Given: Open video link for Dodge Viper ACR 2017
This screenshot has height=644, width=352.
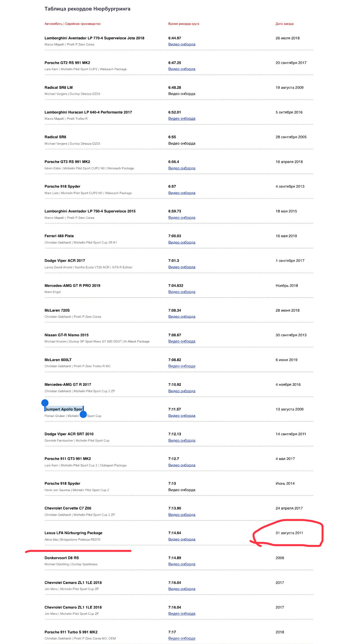Looking at the screenshot, I should click(x=182, y=267).
